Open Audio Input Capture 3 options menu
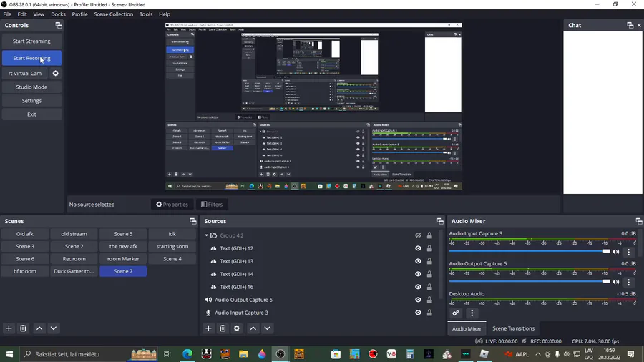Image resolution: width=644 pixels, height=362 pixels. click(x=628, y=252)
